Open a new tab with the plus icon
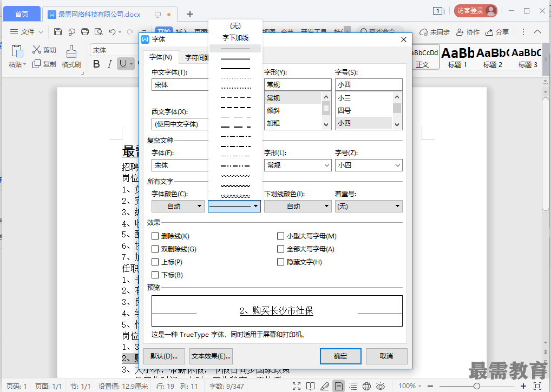The width and height of the screenshot is (551, 392). click(190, 14)
